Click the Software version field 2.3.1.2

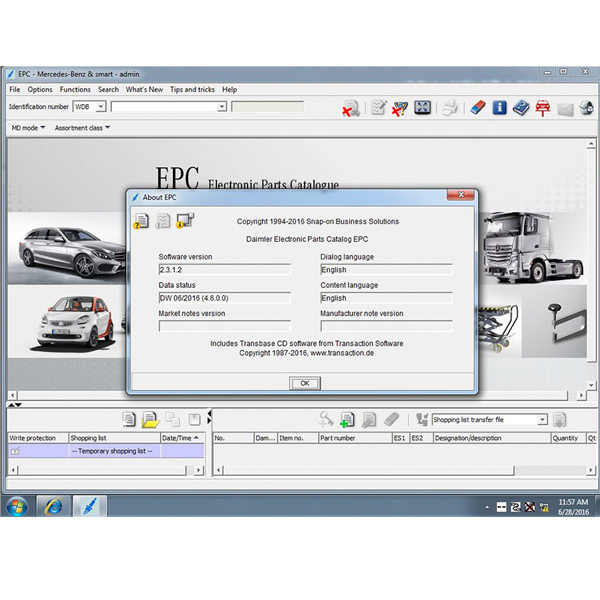[224, 270]
